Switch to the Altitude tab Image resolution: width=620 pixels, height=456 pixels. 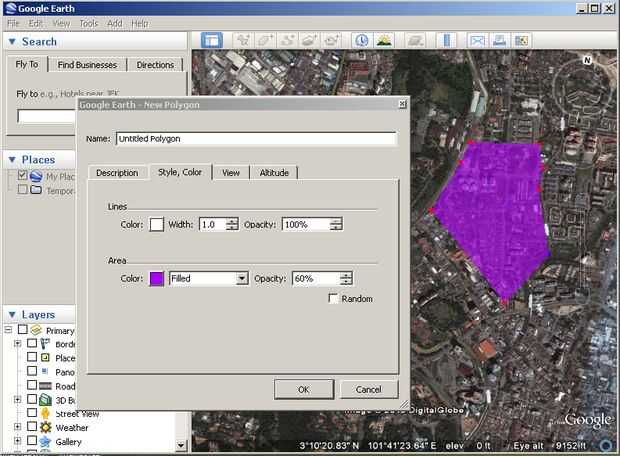[x=274, y=173]
